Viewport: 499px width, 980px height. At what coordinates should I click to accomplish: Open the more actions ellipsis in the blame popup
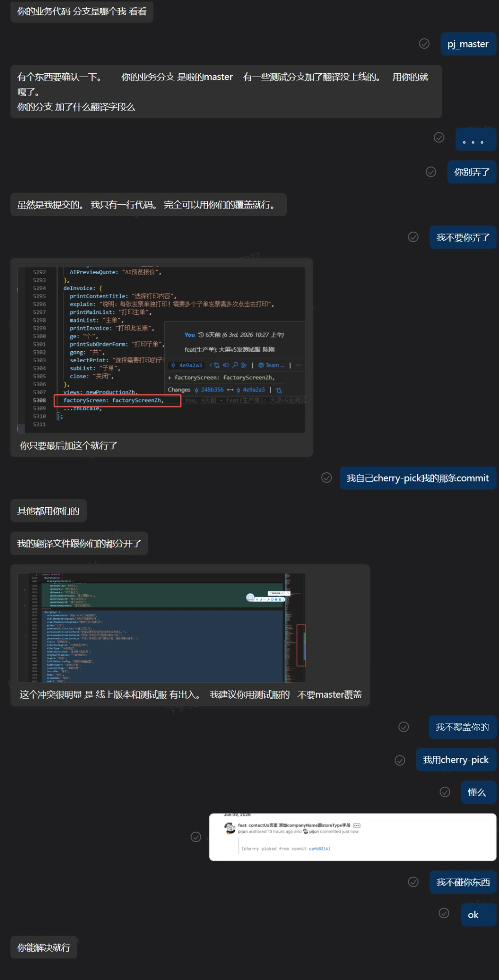tap(299, 365)
